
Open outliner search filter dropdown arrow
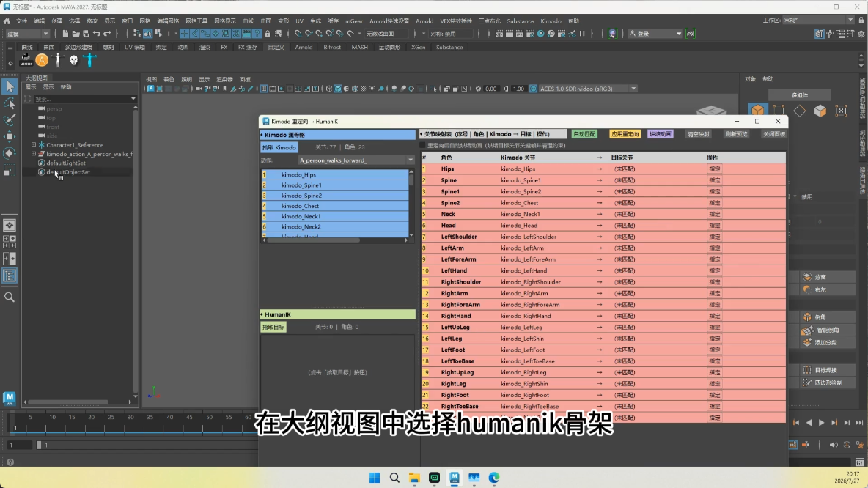(x=133, y=99)
